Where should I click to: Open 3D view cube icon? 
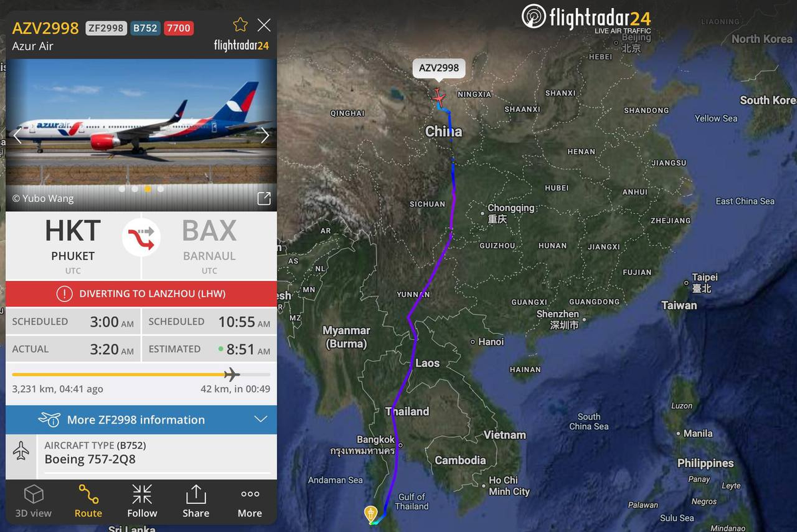click(33, 501)
